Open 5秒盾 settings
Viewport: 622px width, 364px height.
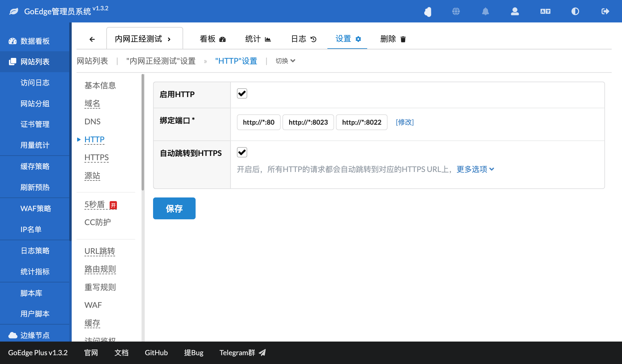click(94, 204)
